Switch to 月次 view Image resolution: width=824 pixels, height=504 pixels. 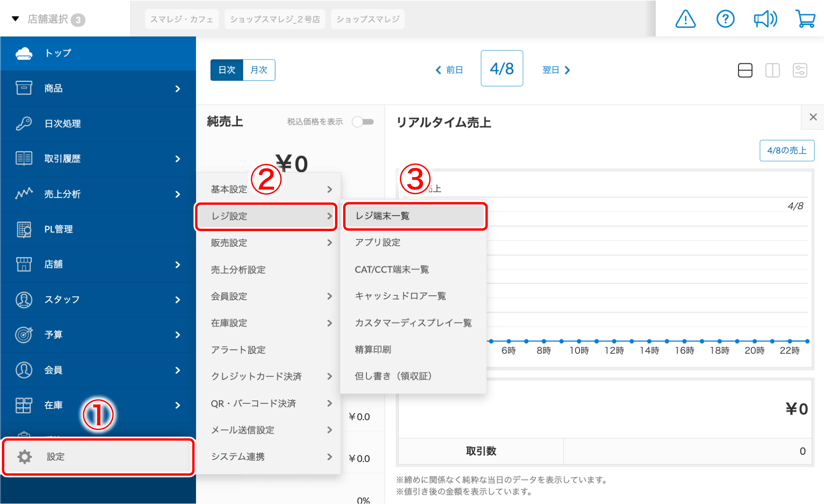pyautogui.click(x=259, y=70)
